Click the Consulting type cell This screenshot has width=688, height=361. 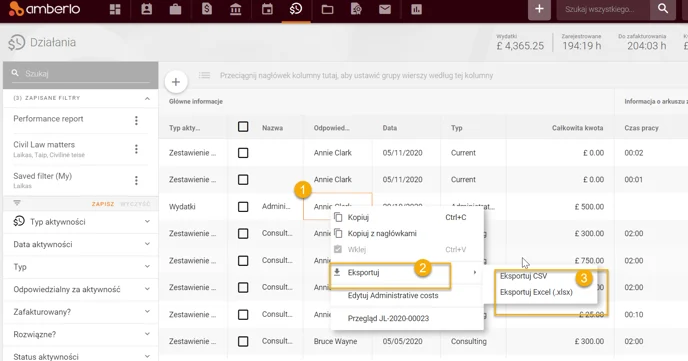click(x=469, y=341)
